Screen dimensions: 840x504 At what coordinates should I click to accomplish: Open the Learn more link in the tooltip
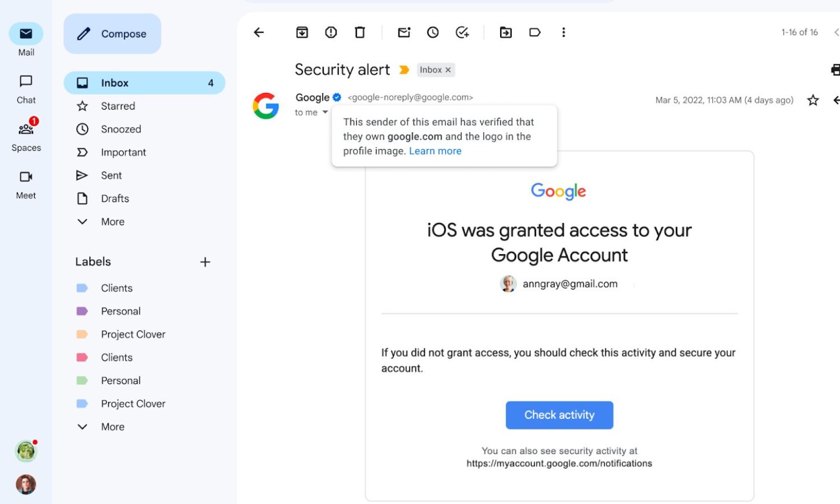point(435,151)
